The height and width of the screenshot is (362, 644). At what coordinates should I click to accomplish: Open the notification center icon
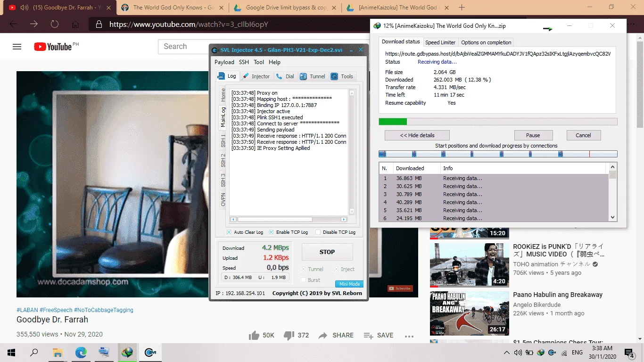pos(628,353)
